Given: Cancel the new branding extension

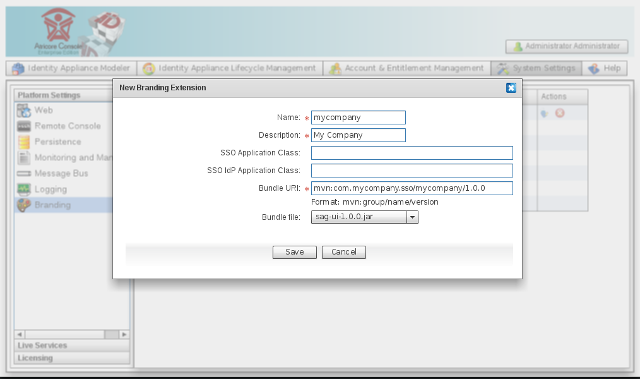Looking at the screenshot, I should pos(344,252).
